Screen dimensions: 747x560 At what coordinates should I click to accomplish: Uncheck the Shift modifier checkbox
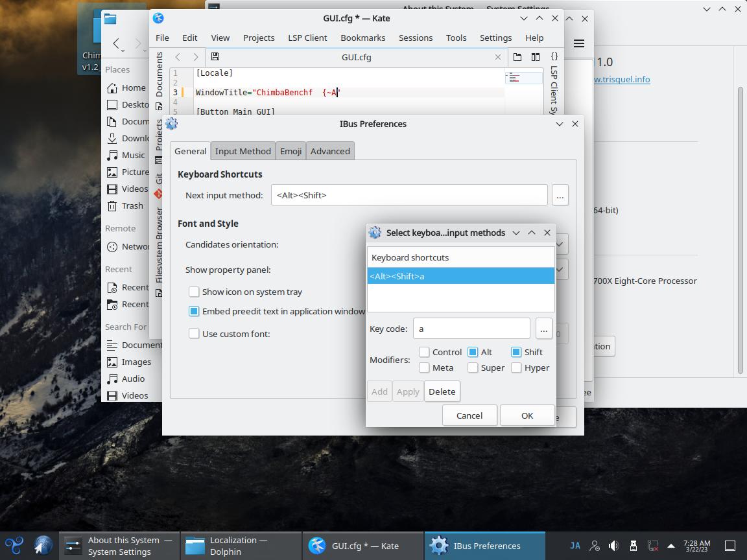pyautogui.click(x=516, y=352)
